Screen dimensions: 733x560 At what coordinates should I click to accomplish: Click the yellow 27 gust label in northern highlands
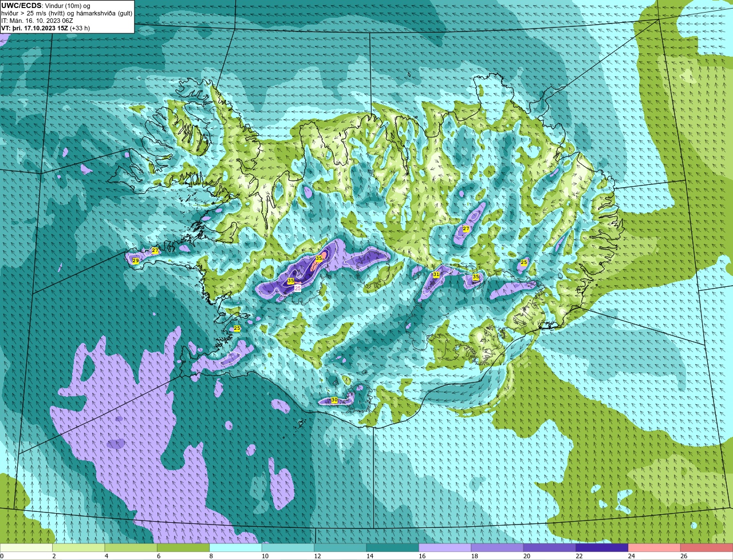coord(466,229)
